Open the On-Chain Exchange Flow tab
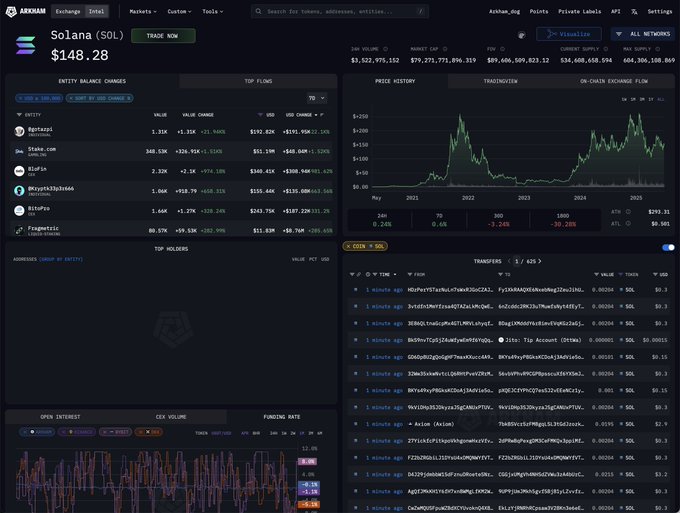This screenshot has height=513, width=680. click(x=614, y=81)
